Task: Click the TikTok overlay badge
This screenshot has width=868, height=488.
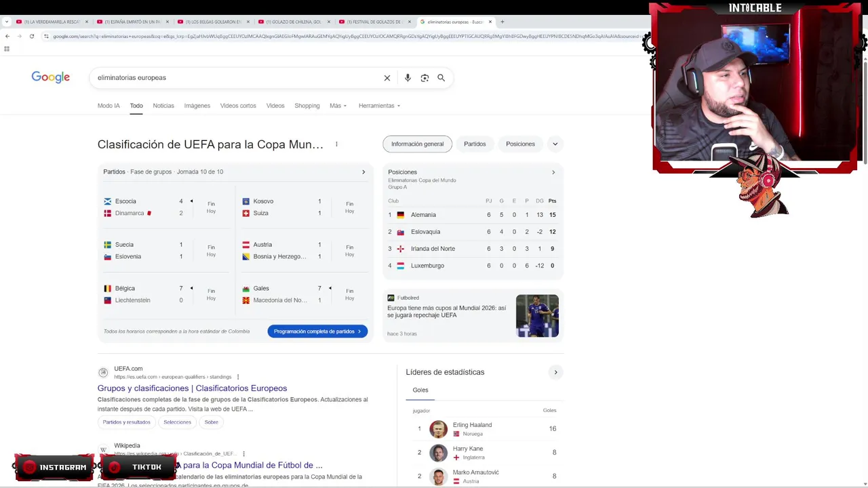Action: pos(138,467)
